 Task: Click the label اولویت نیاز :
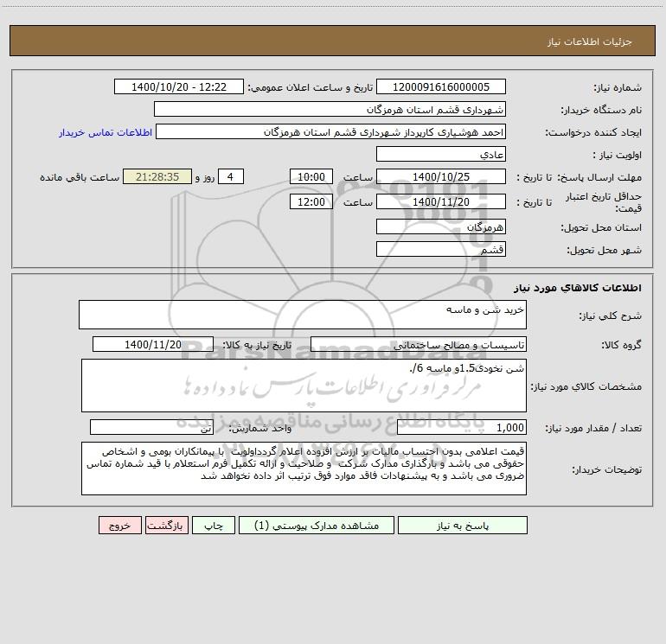(x=618, y=156)
